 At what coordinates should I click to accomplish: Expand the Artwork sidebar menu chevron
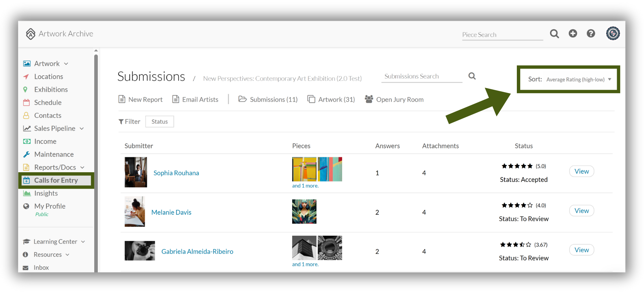pos(66,64)
